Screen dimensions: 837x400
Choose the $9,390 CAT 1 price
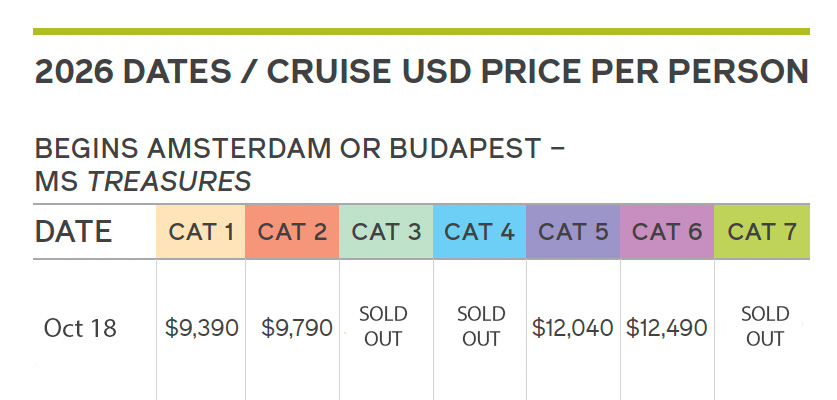(202, 328)
